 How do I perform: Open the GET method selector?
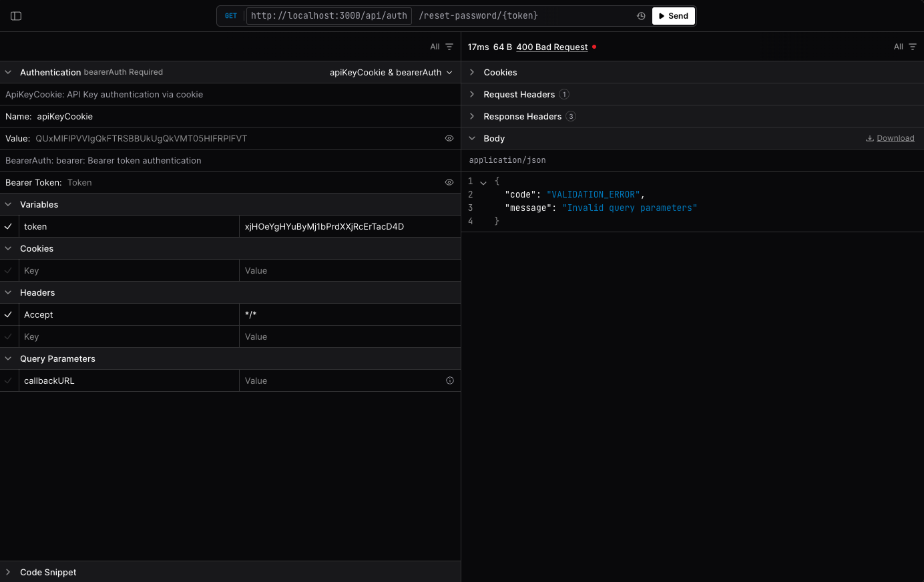pos(231,16)
